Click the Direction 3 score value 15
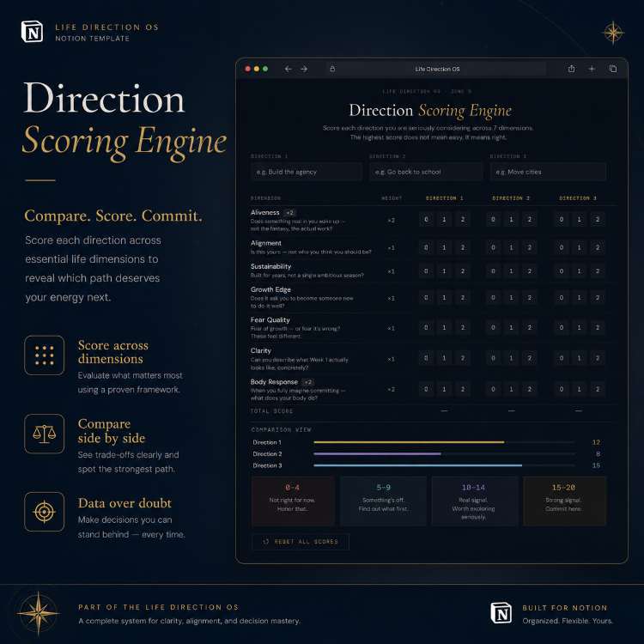The height and width of the screenshot is (644, 644). coord(596,465)
